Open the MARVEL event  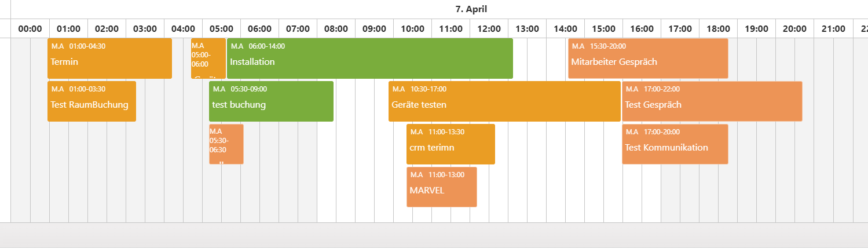[x=441, y=187]
